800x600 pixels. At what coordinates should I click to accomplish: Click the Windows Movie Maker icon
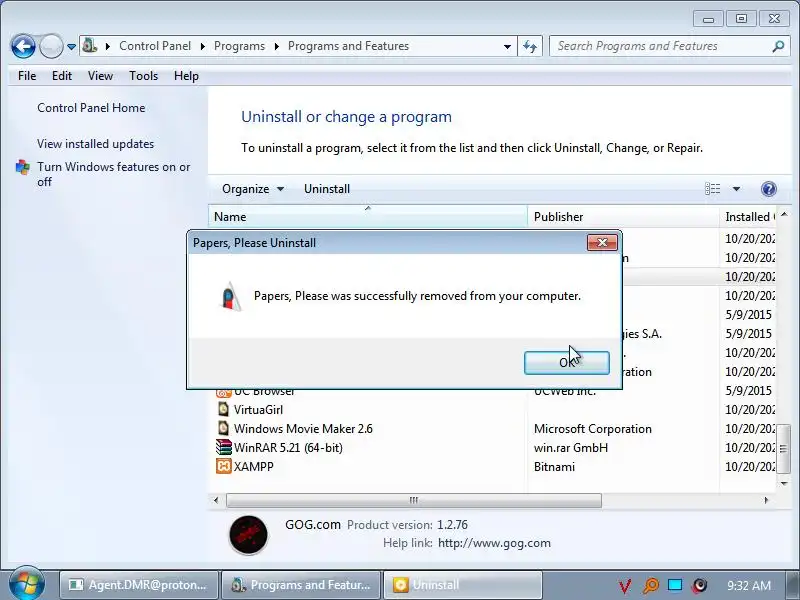coord(223,428)
